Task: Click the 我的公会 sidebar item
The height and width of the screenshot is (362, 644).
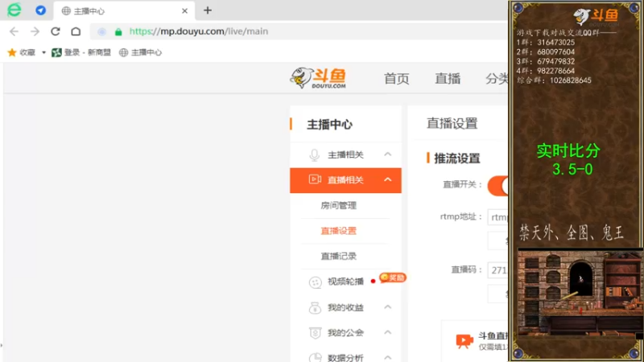Action: (x=345, y=333)
